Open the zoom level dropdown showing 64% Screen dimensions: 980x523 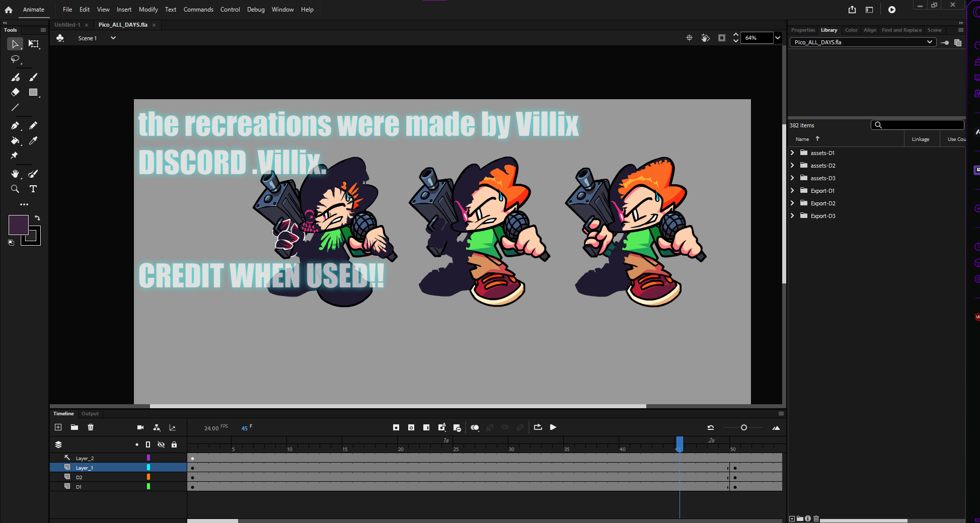pos(777,37)
